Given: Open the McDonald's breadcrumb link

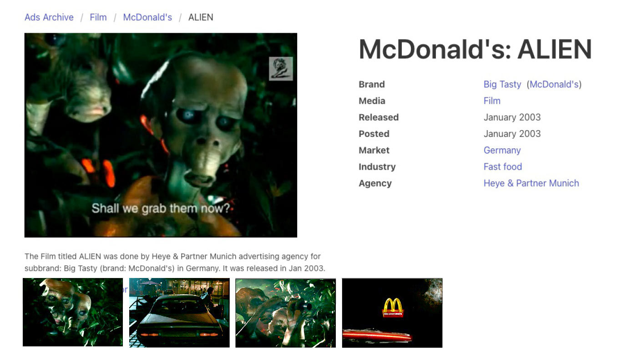Looking at the screenshot, I should click(x=147, y=17).
